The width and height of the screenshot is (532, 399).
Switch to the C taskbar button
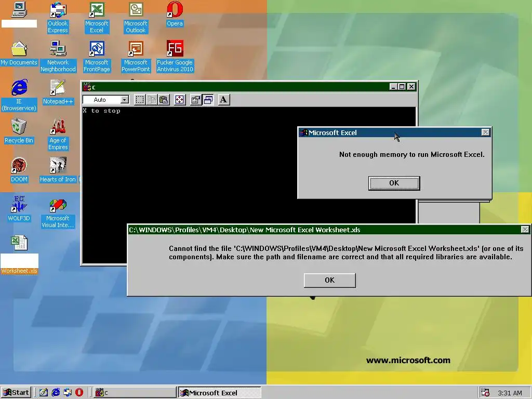(x=135, y=393)
